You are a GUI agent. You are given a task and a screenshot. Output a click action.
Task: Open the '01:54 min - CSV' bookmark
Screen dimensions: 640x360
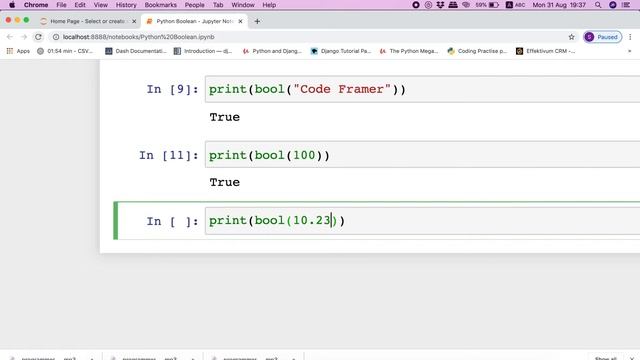click(65, 51)
